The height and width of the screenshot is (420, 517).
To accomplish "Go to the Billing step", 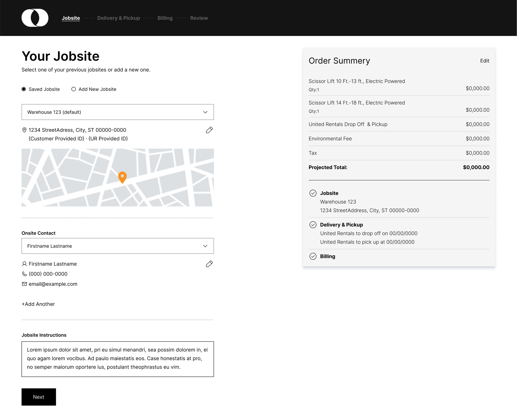I will pyautogui.click(x=165, y=18).
